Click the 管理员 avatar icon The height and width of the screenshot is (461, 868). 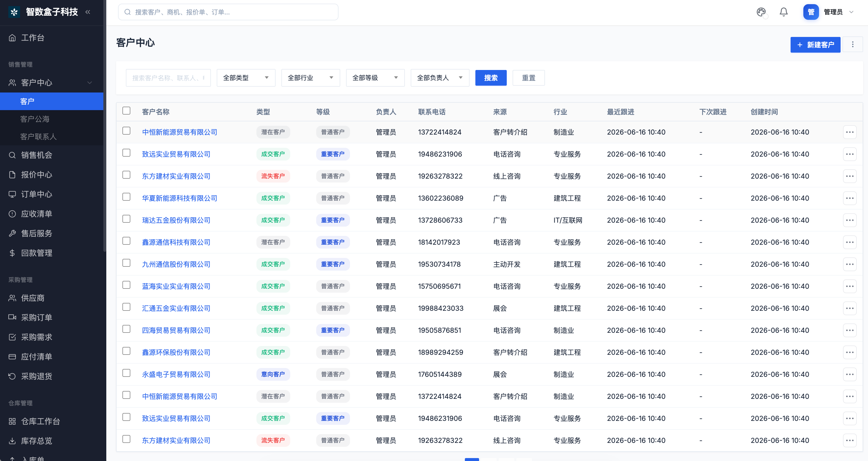pyautogui.click(x=811, y=12)
